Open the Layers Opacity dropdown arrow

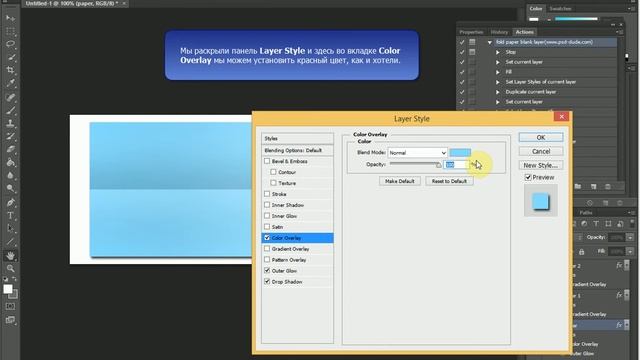click(630, 238)
